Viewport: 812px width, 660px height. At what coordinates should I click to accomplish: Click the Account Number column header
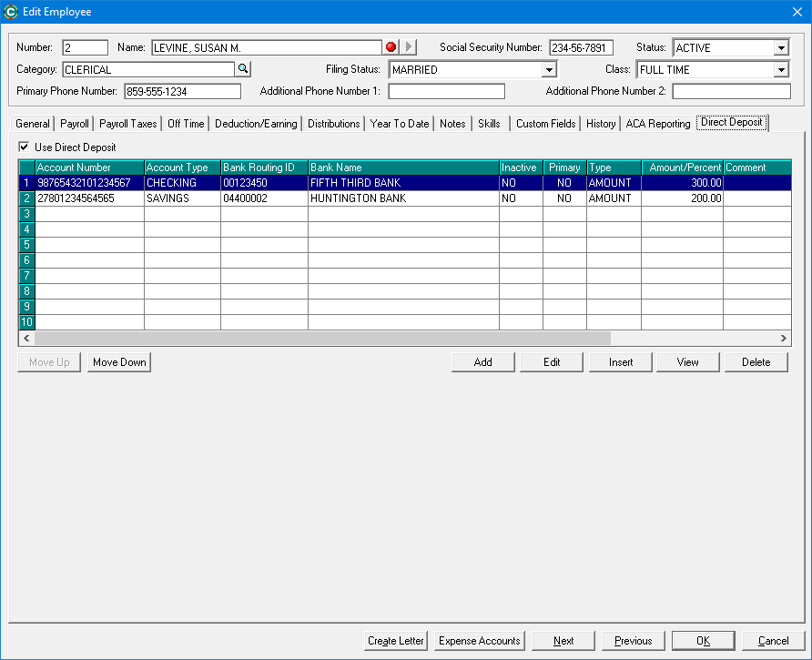pos(89,168)
